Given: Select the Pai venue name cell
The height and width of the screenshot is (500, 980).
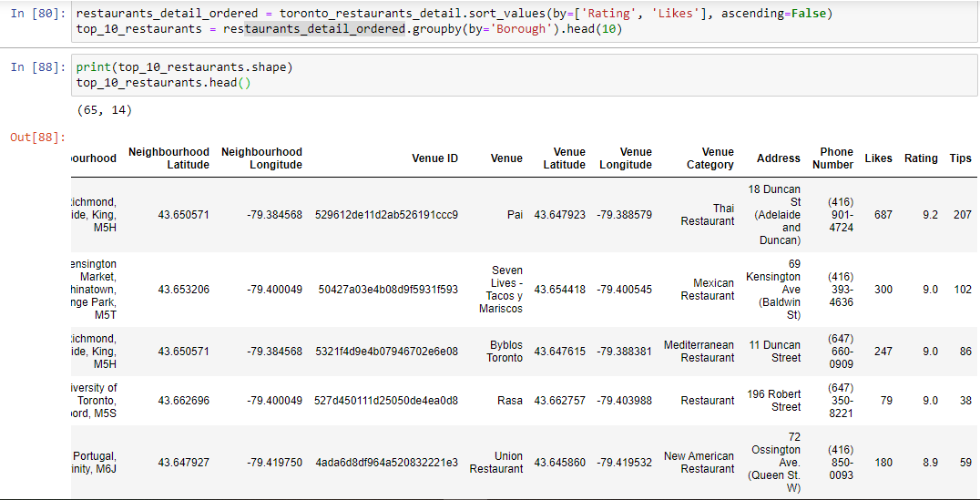Looking at the screenshot, I should point(515,215).
